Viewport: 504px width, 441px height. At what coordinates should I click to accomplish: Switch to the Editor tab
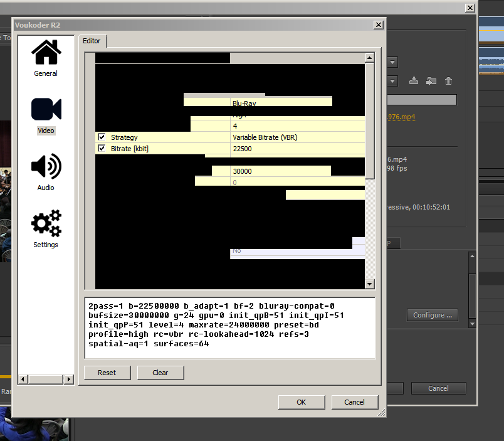[x=92, y=41]
